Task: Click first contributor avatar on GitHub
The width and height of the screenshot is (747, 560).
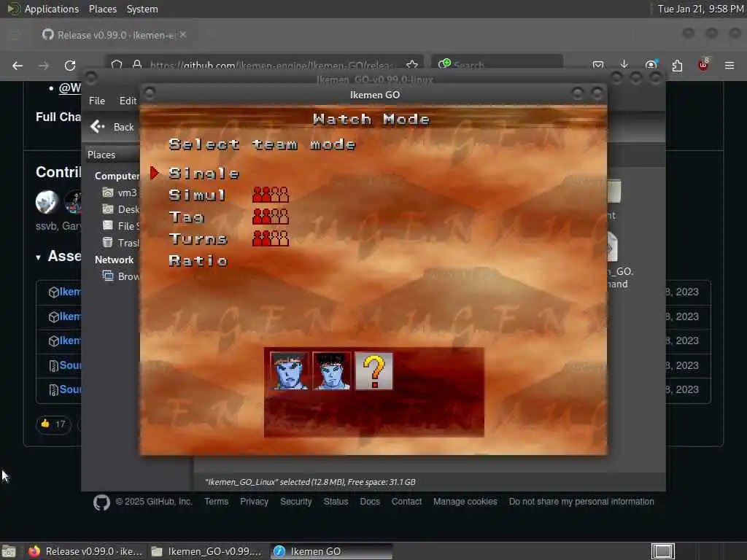Action: pyautogui.click(x=47, y=202)
